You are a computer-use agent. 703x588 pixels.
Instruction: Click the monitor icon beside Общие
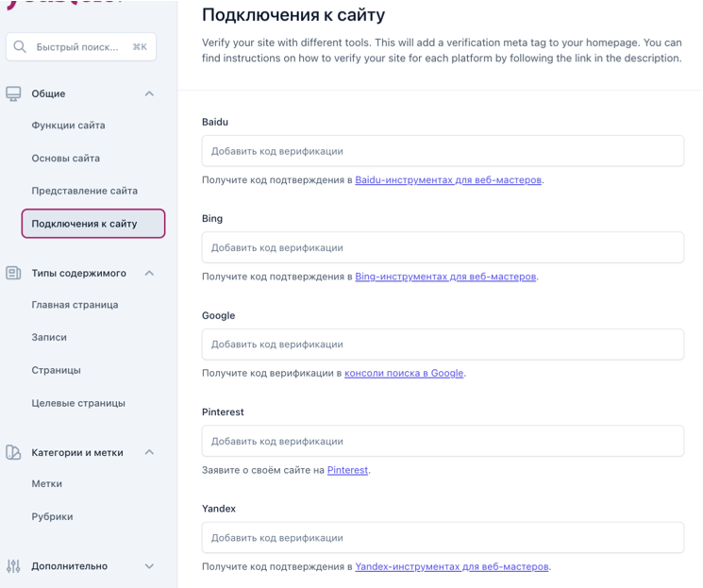click(x=13, y=93)
